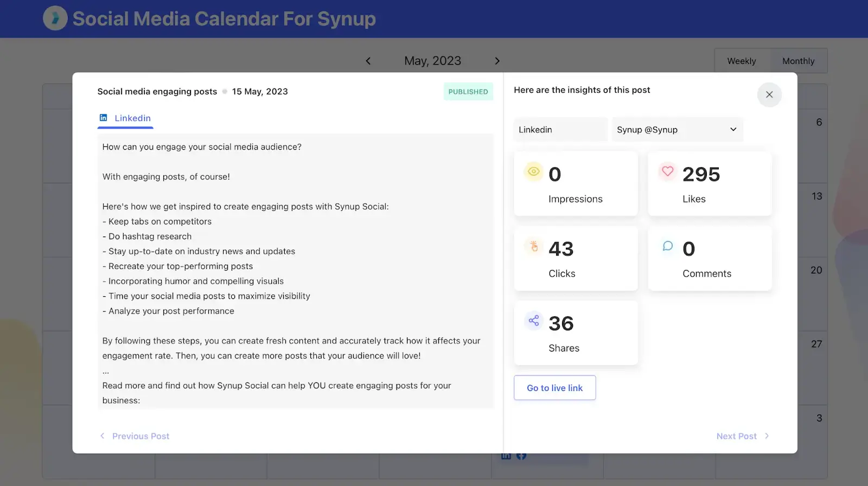Click the PUBLISHED status badge
This screenshot has height=486, width=868.
[x=468, y=92]
